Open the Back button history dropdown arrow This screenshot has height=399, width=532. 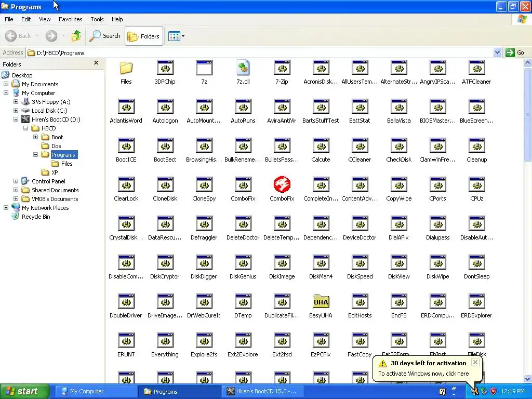click(x=37, y=36)
